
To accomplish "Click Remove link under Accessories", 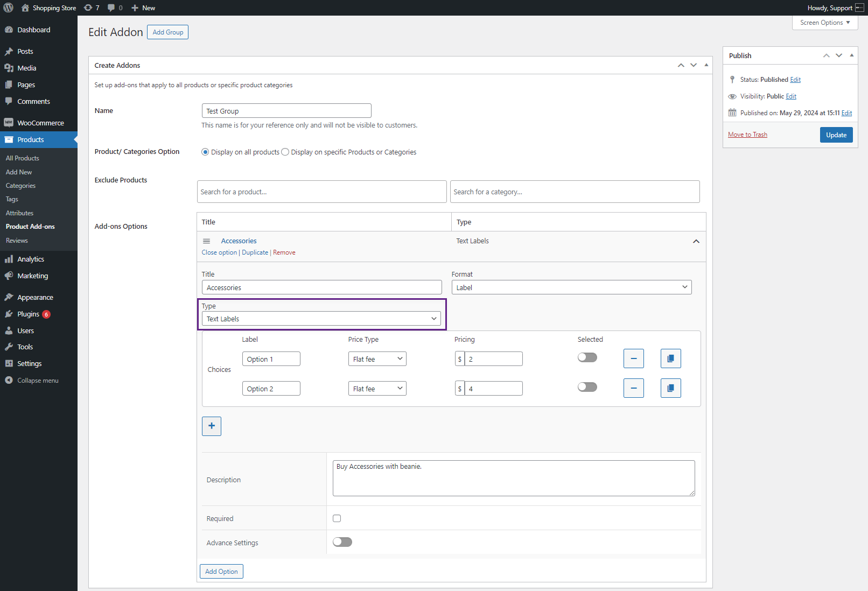I will pos(284,252).
